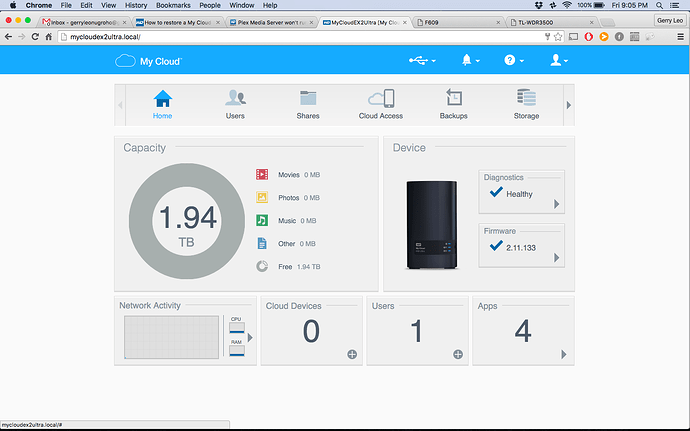
Task: Click the cast screen extension icon
Action: (x=573, y=37)
